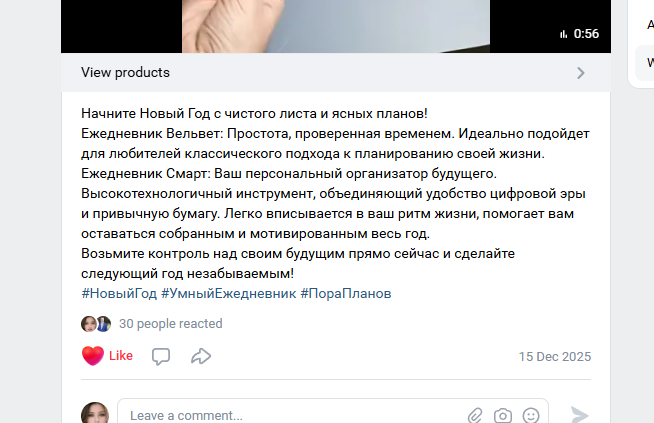The height and width of the screenshot is (423, 654).
Task: Expand View products chevron arrow
Action: tap(581, 73)
